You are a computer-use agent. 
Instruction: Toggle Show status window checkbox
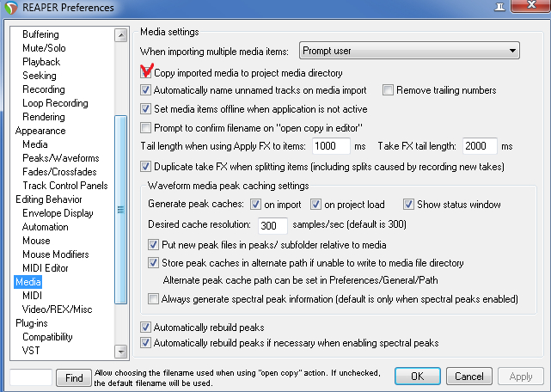(x=408, y=205)
